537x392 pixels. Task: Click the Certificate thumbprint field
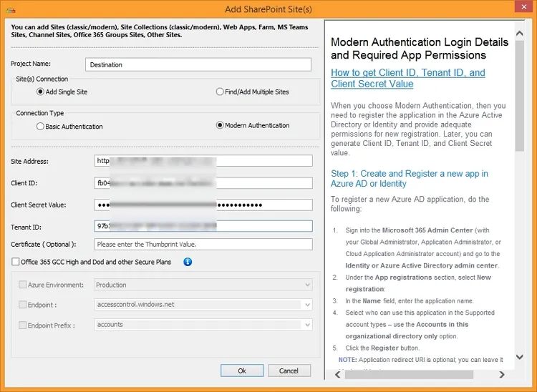pyautogui.click(x=203, y=244)
